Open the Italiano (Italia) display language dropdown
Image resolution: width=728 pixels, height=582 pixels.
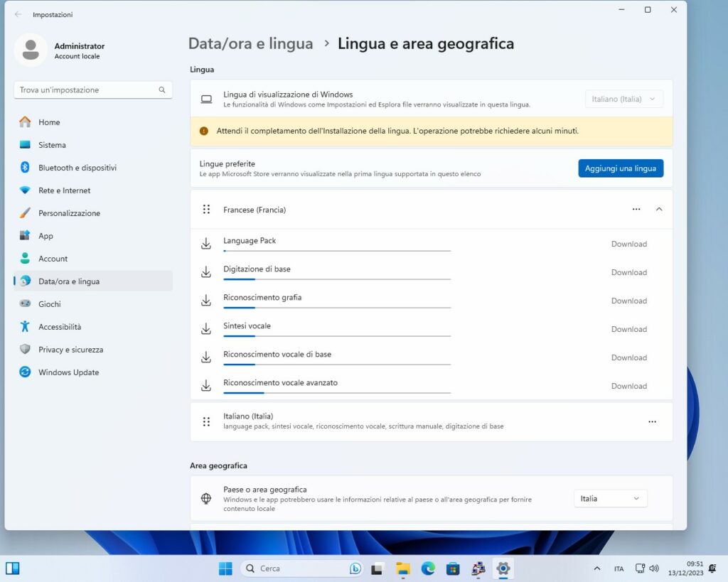click(x=623, y=99)
